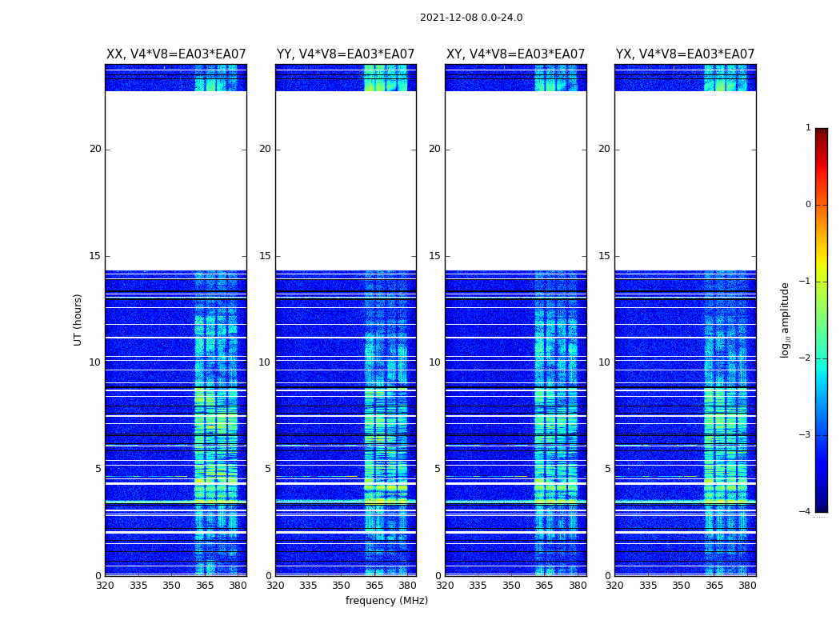Click the 10 hour tick beside XY panel
Screen dimensions: 840x640
click(x=434, y=362)
